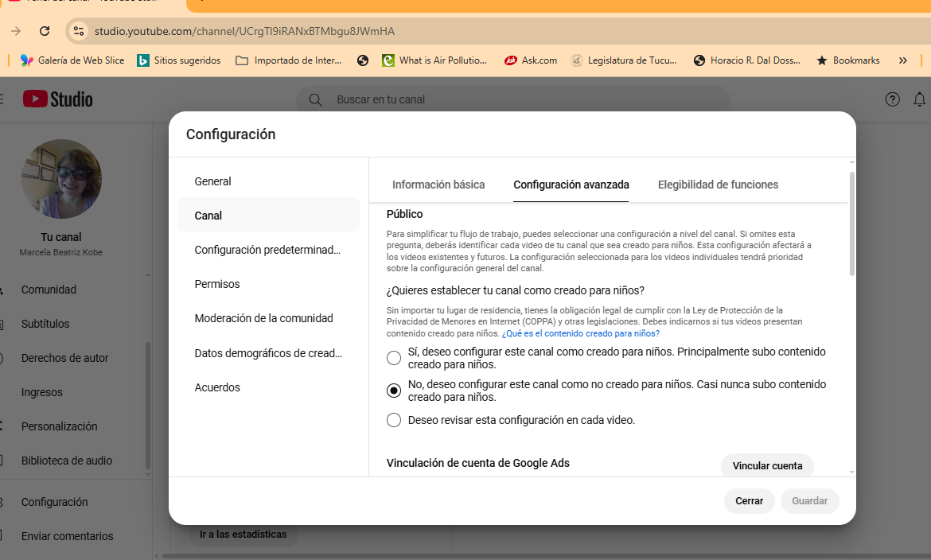
Task: Open the help question mark icon
Action: (892, 99)
